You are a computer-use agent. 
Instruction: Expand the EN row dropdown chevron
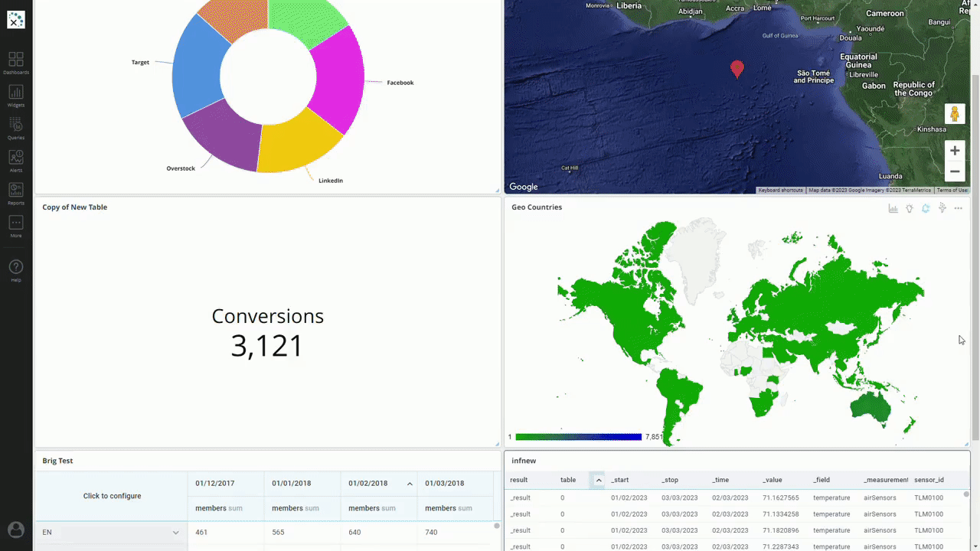point(175,533)
